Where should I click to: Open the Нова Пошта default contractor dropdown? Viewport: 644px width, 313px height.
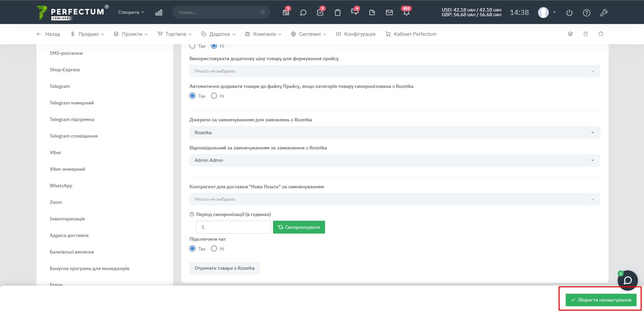point(395,199)
